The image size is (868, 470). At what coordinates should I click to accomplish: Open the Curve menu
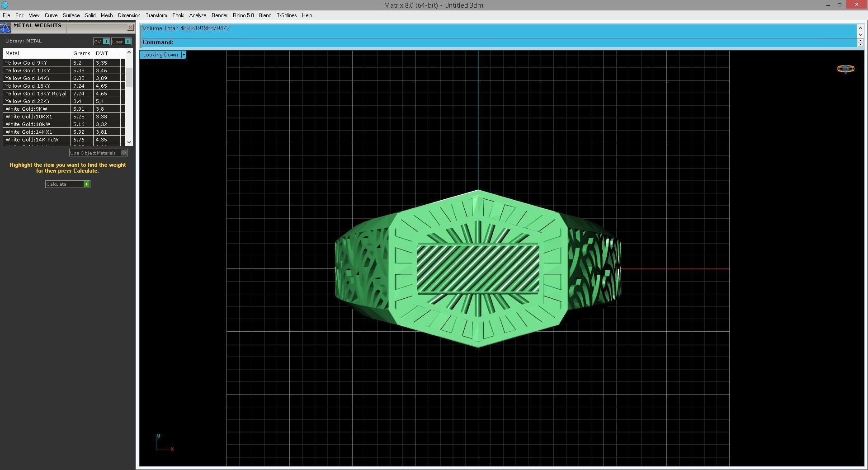pyautogui.click(x=51, y=15)
